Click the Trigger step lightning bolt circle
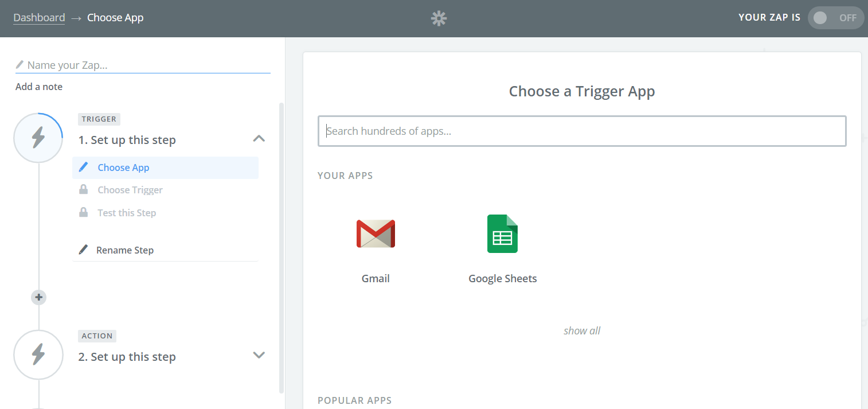The height and width of the screenshot is (409, 868). pyautogui.click(x=38, y=138)
